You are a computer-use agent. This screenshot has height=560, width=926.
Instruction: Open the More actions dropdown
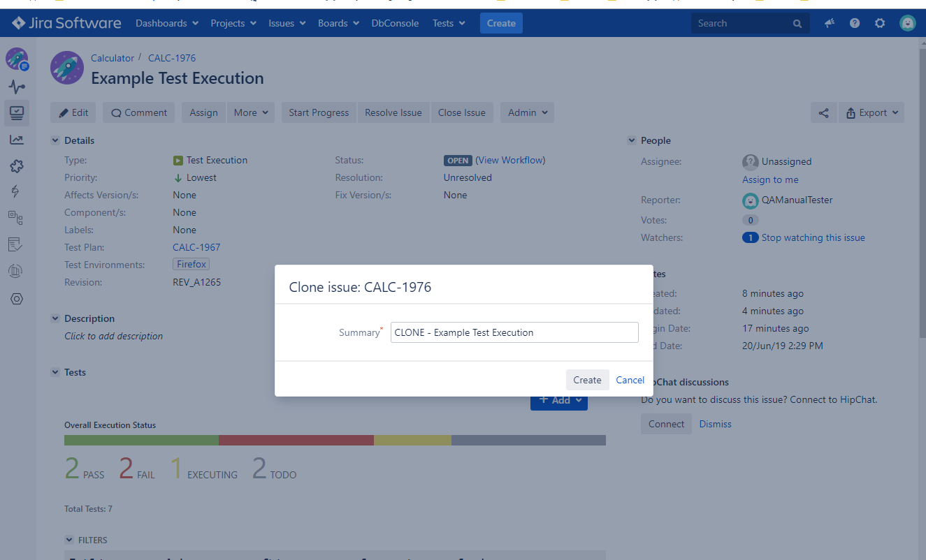tap(251, 112)
